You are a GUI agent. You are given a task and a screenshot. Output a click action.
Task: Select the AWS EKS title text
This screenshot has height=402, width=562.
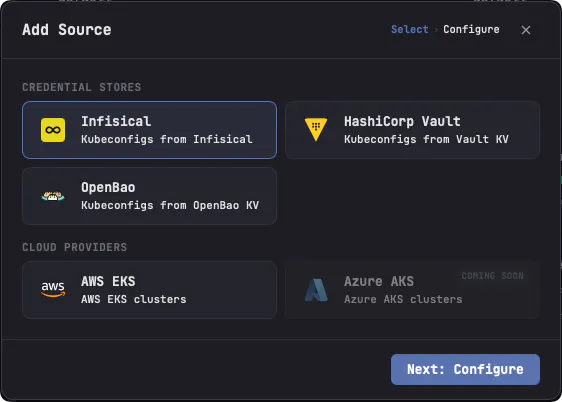coord(108,281)
